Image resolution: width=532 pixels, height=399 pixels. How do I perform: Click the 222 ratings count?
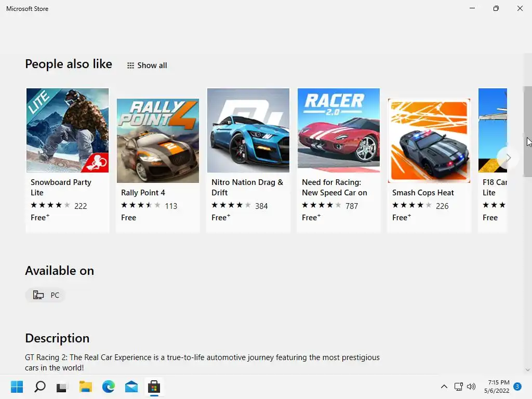[x=81, y=206]
